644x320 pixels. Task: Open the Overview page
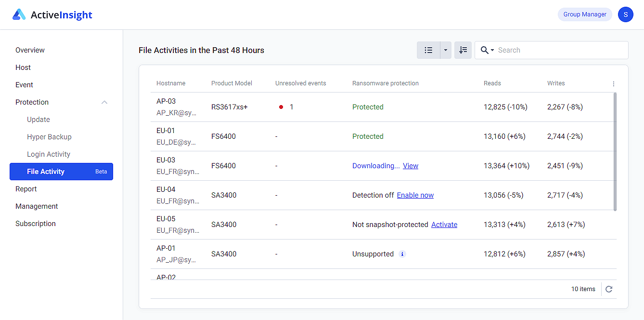[30, 50]
